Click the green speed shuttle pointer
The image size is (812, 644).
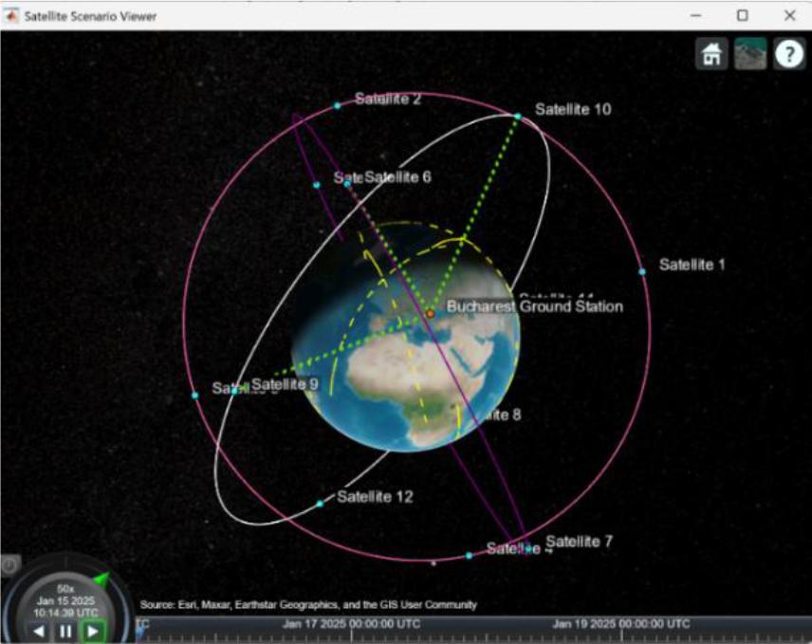click(x=101, y=579)
